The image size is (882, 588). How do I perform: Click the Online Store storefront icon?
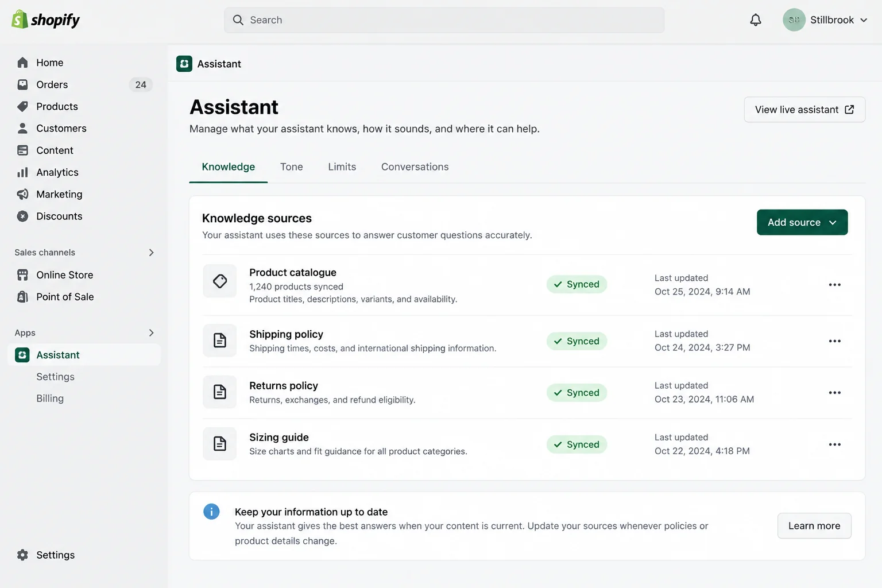[x=22, y=275]
